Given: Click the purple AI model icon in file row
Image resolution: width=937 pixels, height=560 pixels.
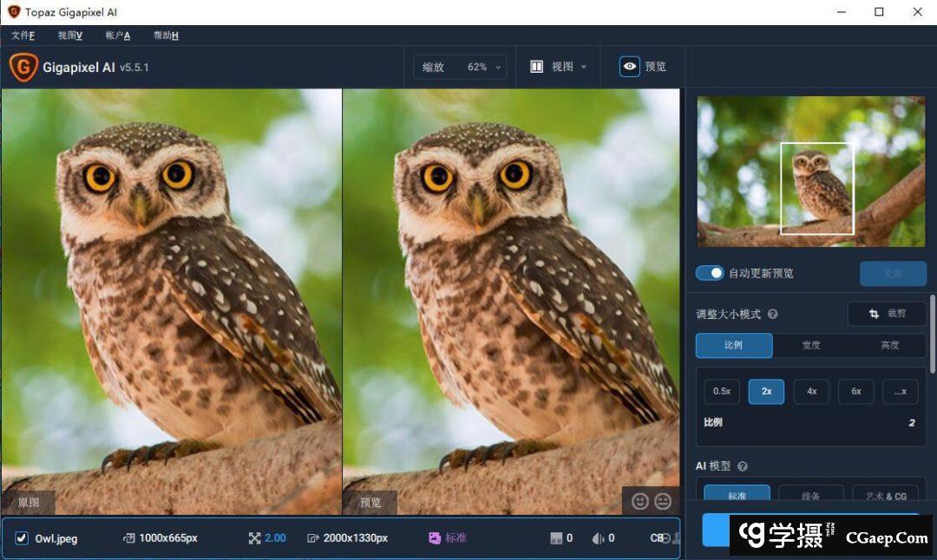Looking at the screenshot, I should click(435, 538).
